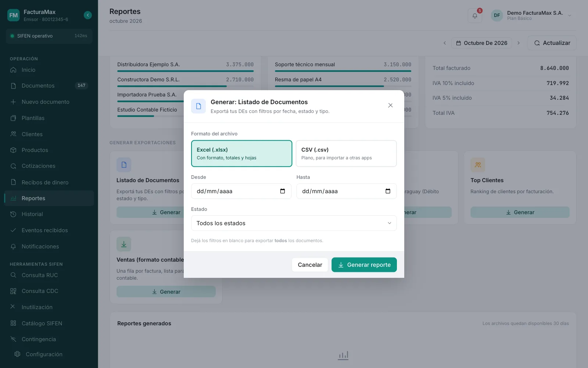Go to the next month with the right chevron
The image size is (588, 368).
519,43
